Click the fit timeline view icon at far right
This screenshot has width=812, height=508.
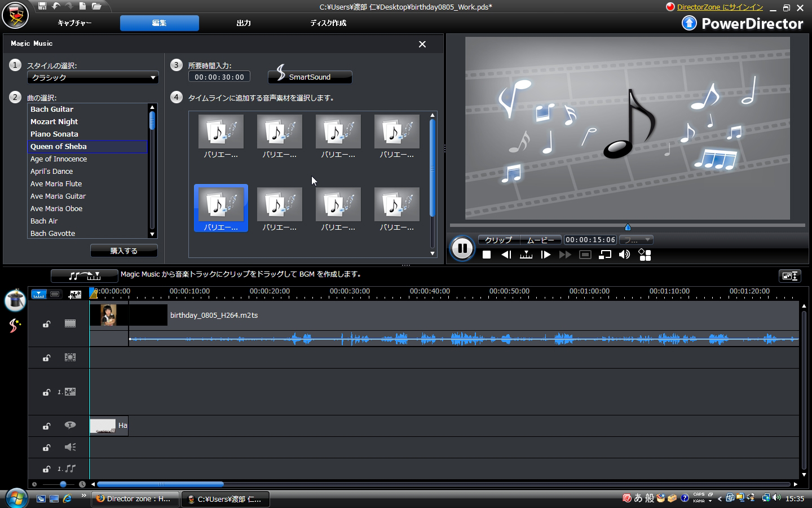tap(789, 276)
